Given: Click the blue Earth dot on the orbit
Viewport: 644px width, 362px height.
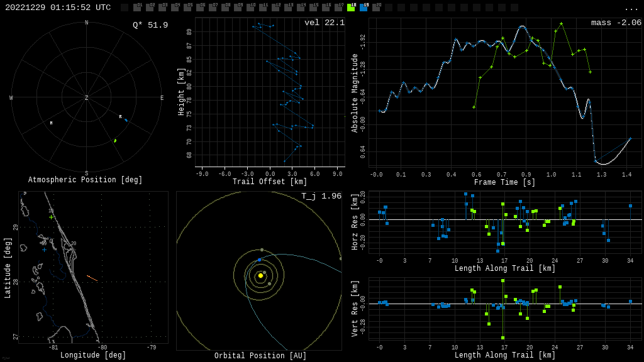Looking at the screenshot, I should point(259,260).
